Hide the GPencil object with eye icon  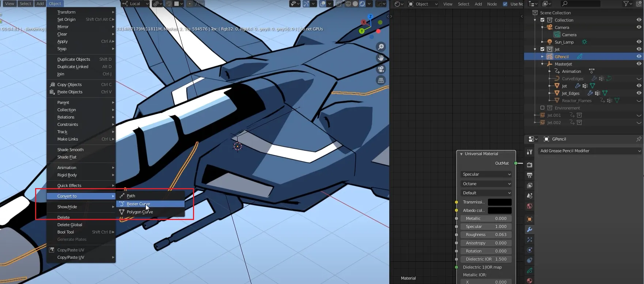pyautogui.click(x=639, y=57)
